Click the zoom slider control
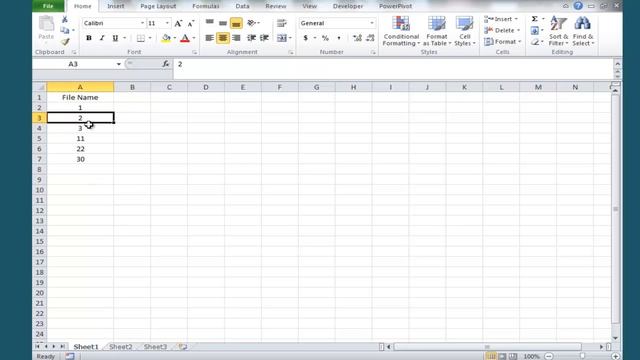Viewport: 640px width, 360px height. point(582,356)
